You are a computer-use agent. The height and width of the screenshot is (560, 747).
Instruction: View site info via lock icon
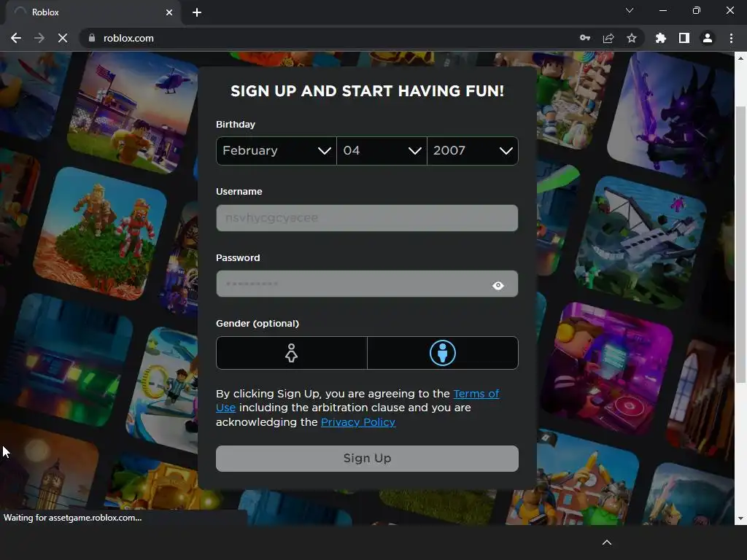92,38
